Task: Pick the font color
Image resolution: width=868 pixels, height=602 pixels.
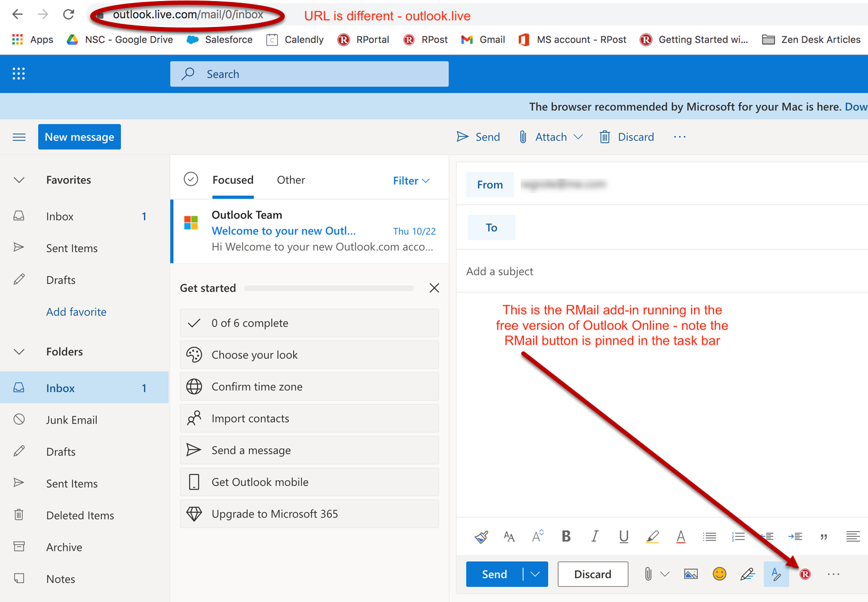Action: pos(681,537)
